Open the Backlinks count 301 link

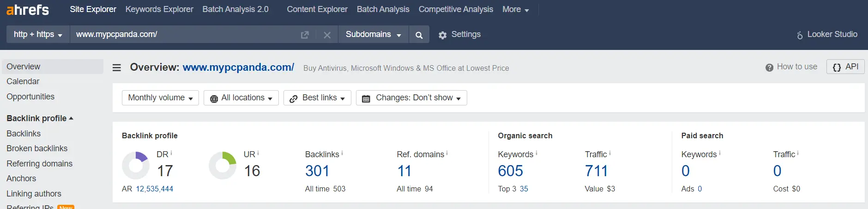317,171
